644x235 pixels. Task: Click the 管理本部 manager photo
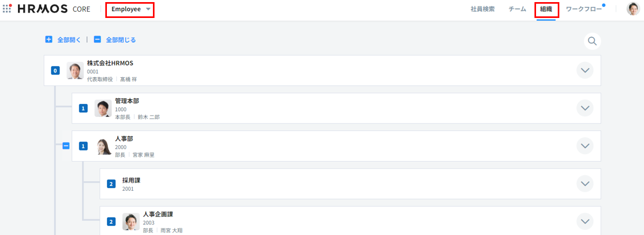coord(103,108)
